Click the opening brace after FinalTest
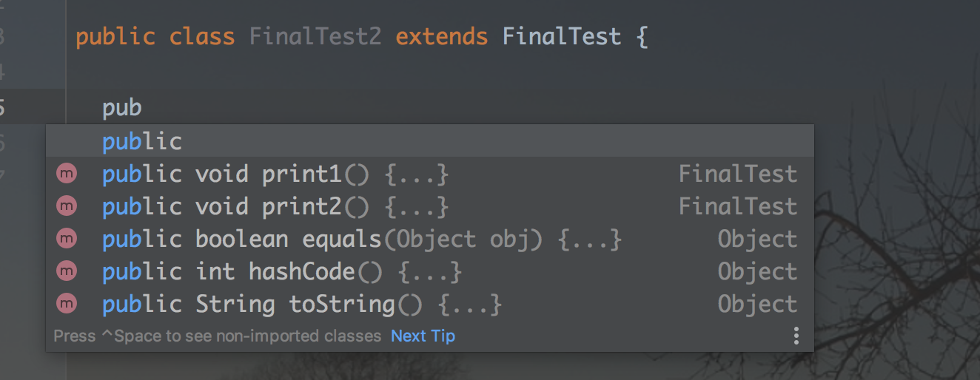The height and width of the screenshot is (380, 980). (x=641, y=36)
